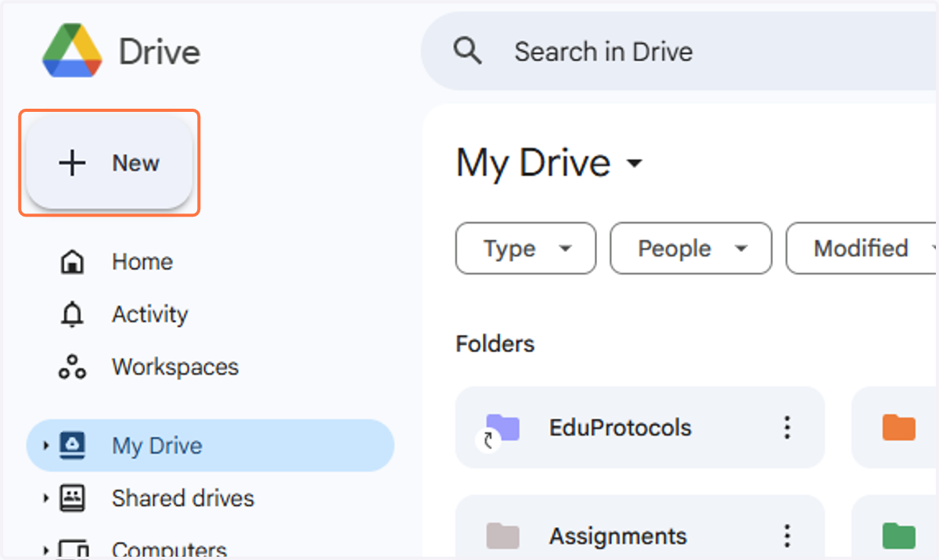Click the gray Assignments folder icon
Image resolution: width=939 pixels, height=560 pixels.
(502, 536)
